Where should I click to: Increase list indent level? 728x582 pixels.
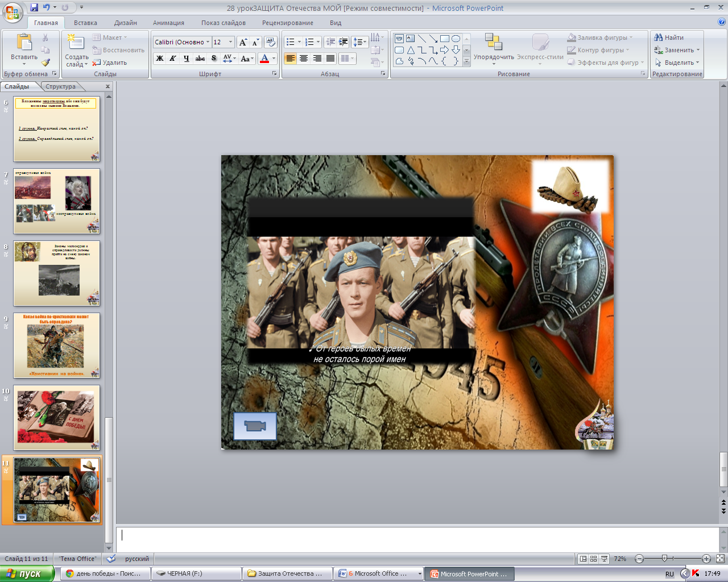tap(344, 42)
